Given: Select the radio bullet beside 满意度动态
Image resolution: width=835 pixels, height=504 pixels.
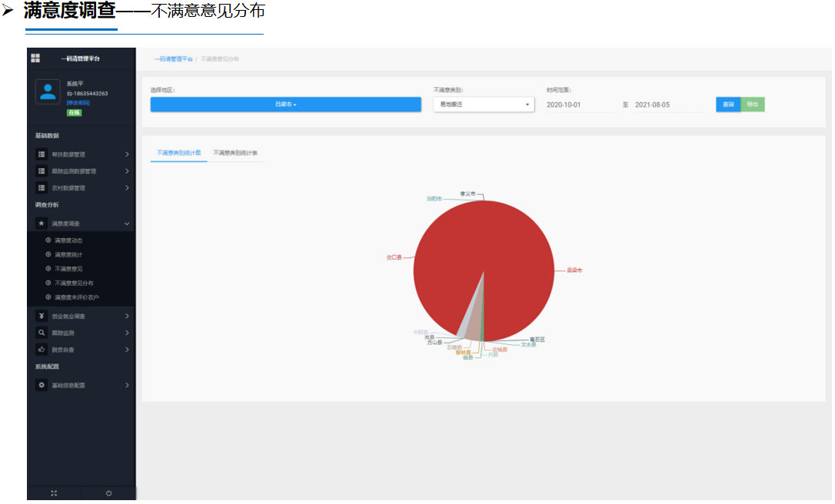Looking at the screenshot, I should [48, 240].
